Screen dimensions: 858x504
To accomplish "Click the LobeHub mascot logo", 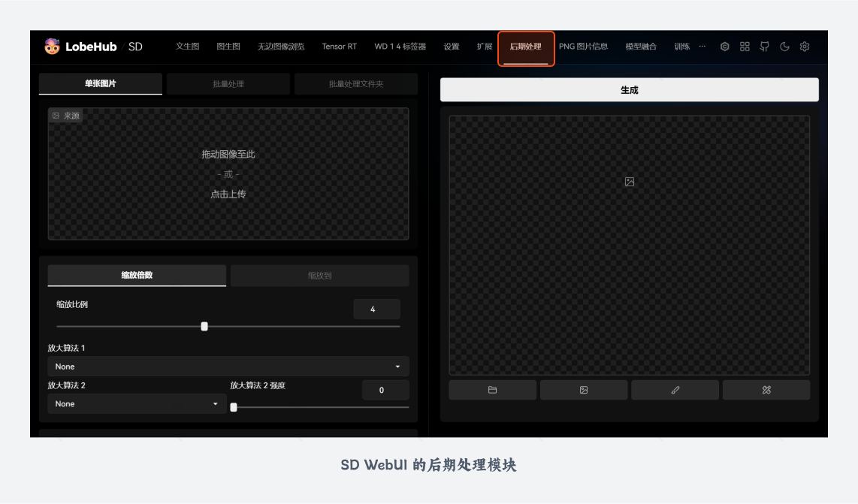I will (52, 47).
